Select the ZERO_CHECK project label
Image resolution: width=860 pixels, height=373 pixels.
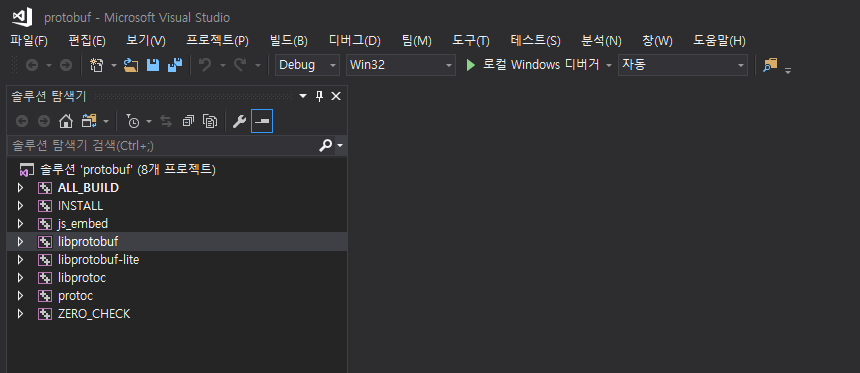point(94,314)
